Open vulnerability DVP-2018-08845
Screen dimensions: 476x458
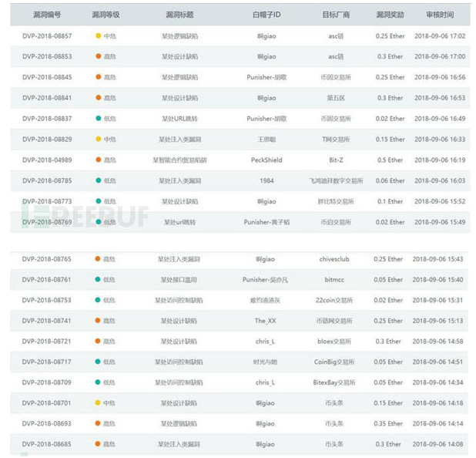(x=47, y=77)
